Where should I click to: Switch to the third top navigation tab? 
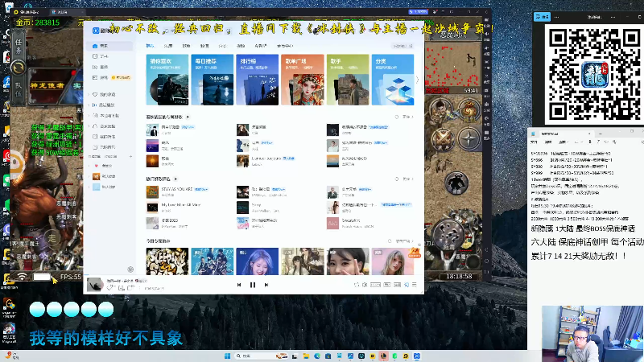click(x=186, y=46)
